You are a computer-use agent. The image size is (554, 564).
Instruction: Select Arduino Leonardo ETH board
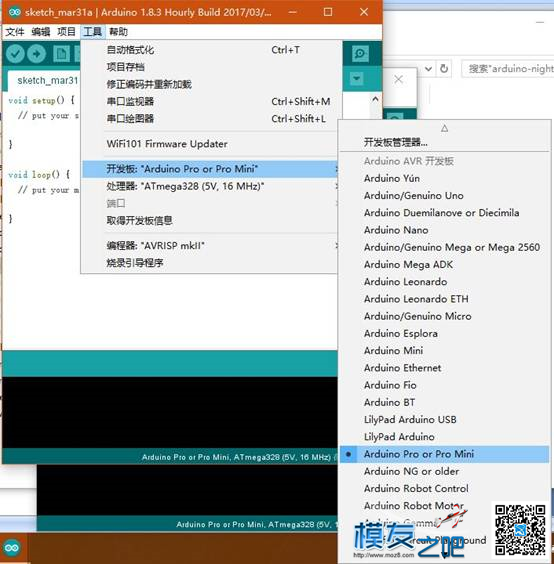click(x=444, y=299)
